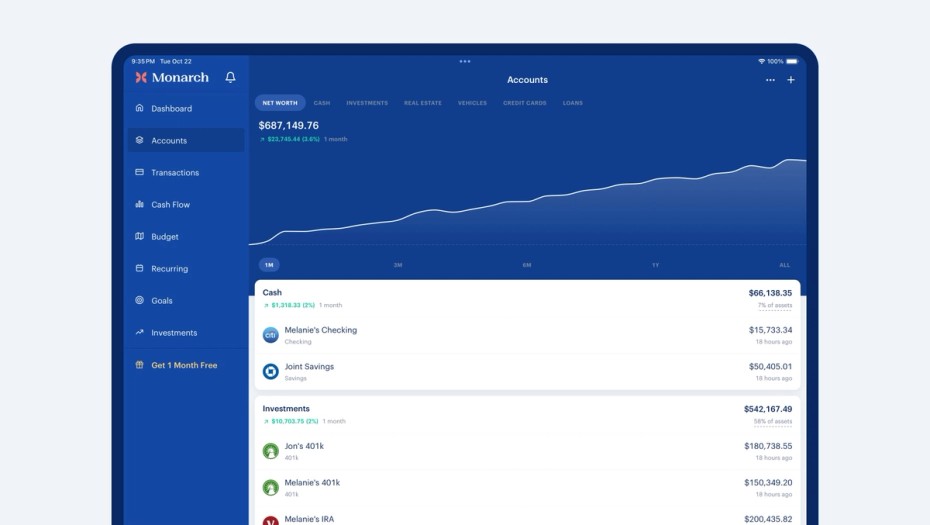930x525 pixels.
Task: Click the $180,738.55 balance
Action: pyautogui.click(x=768, y=446)
